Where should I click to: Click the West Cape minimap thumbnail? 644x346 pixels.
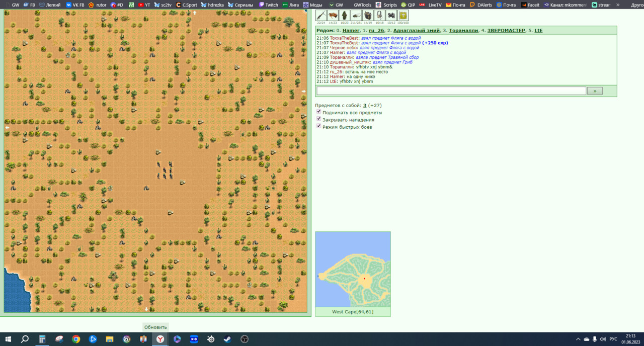(x=353, y=270)
